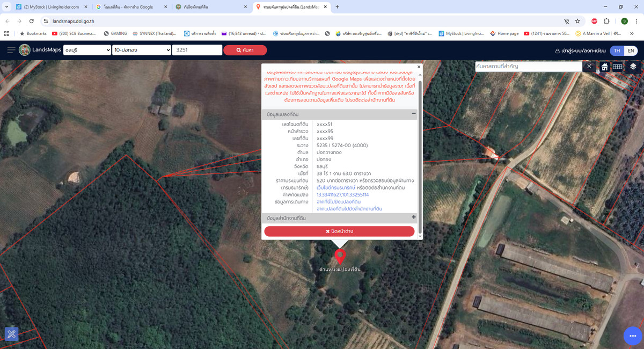This screenshot has width=644, height=349.
Task: Clear the place search with X icon
Action: (x=589, y=66)
